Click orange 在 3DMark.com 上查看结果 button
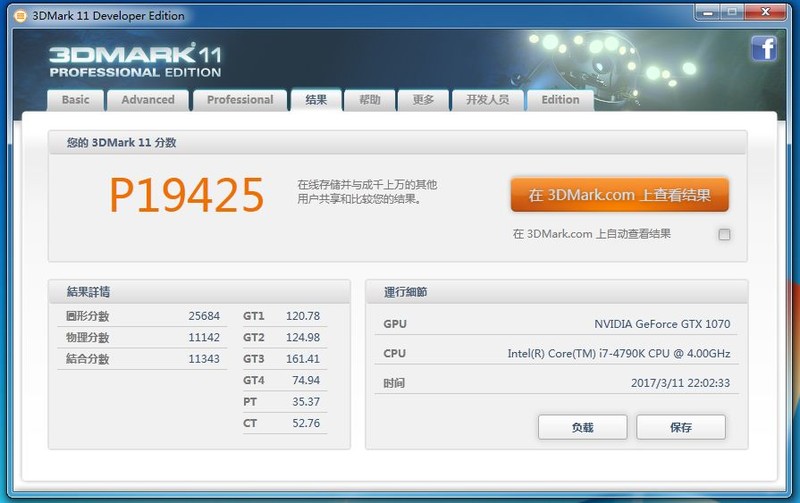This screenshot has width=800, height=503. pos(619,195)
